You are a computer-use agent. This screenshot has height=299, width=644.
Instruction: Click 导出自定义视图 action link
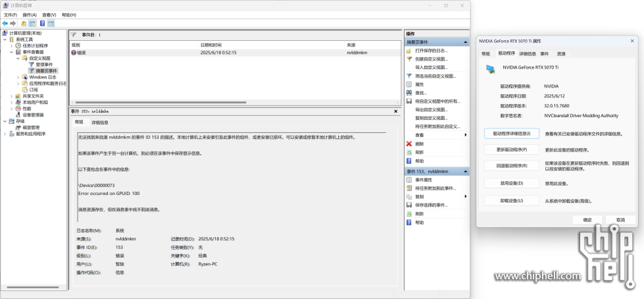[x=432, y=110]
